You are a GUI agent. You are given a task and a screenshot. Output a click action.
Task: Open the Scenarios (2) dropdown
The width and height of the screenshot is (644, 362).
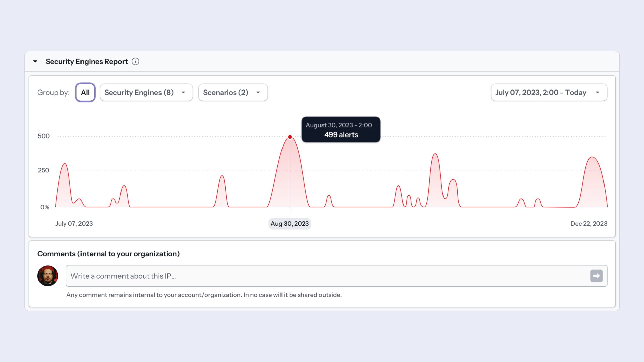click(233, 92)
